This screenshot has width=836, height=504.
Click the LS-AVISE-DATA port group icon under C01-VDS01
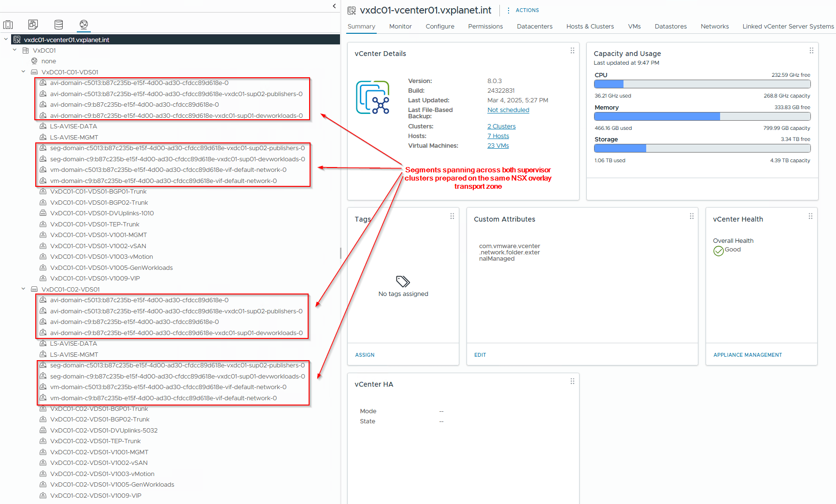coord(43,126)
